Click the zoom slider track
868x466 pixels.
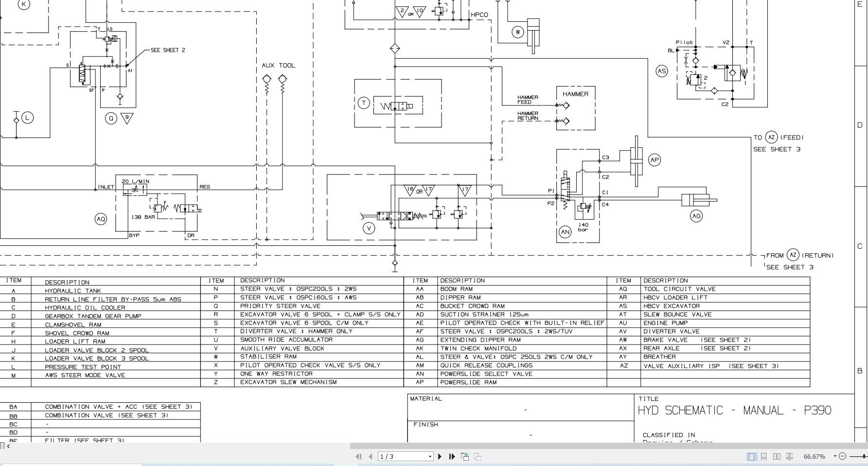point(858,456)
